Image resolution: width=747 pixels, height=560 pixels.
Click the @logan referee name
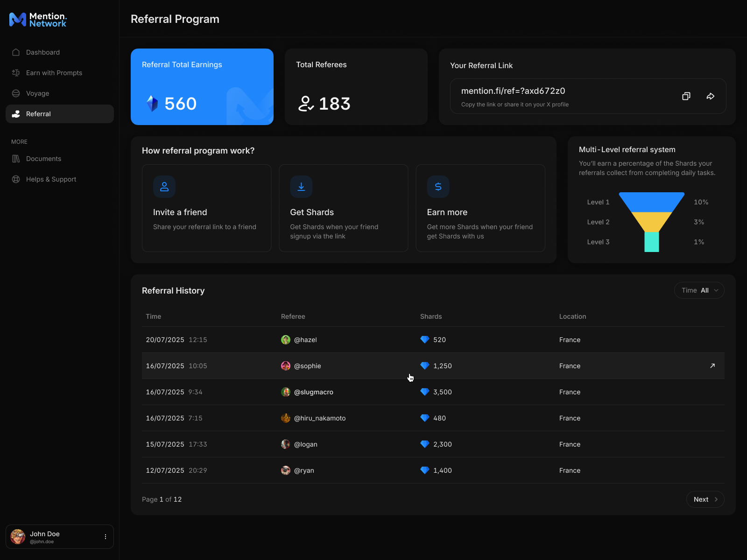[x=306, y=444]
